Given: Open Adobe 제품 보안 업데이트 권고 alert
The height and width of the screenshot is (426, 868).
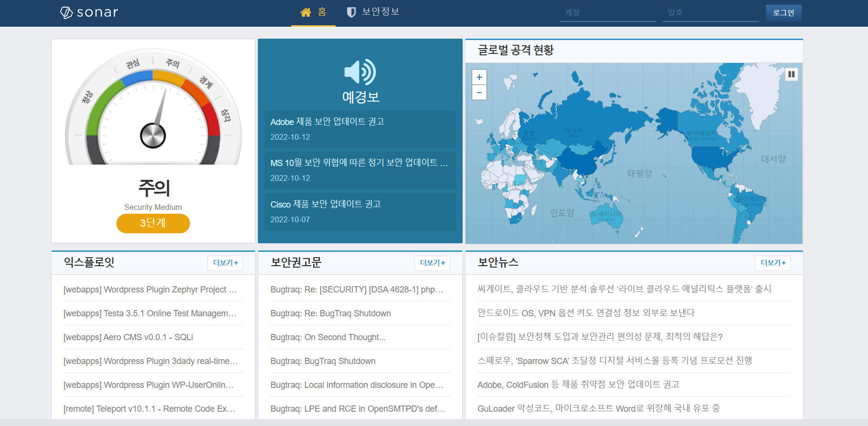Looking at the screenshot, I should click(x=360, y=129).
